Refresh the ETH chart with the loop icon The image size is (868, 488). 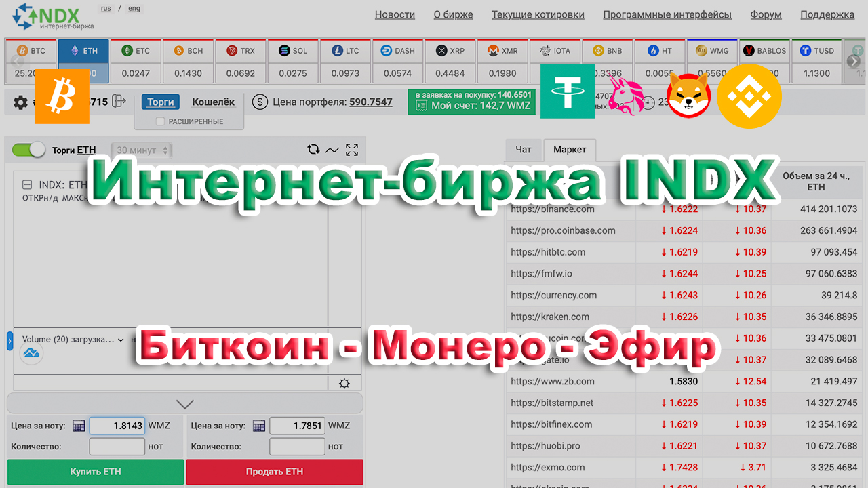pos(313,150)
